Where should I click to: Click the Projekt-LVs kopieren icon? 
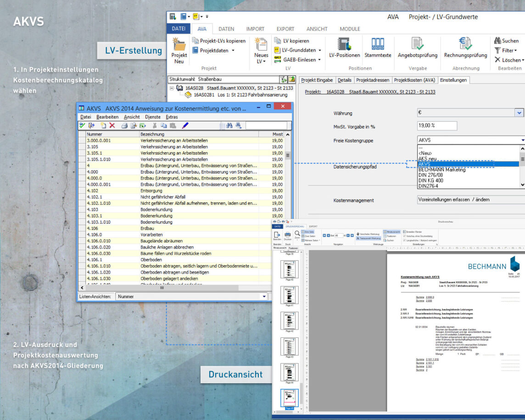[195, 40]
